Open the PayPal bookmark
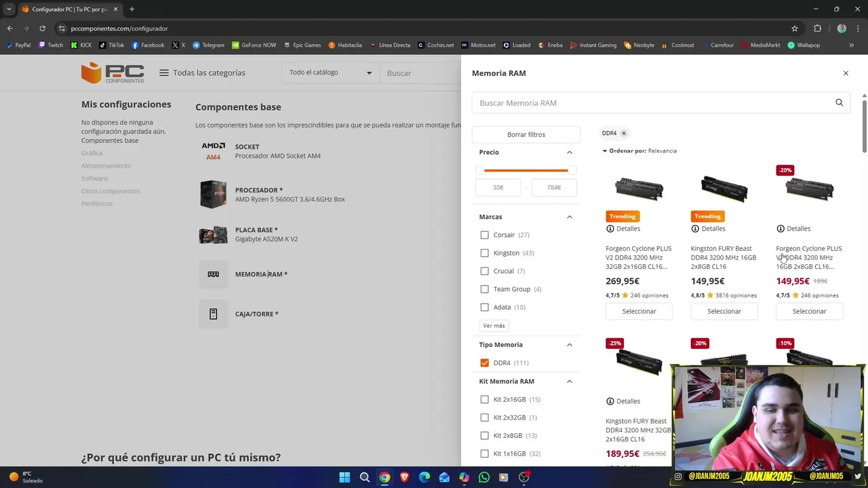The height and width of the screenshot is (488, 868). click(18, 45)
